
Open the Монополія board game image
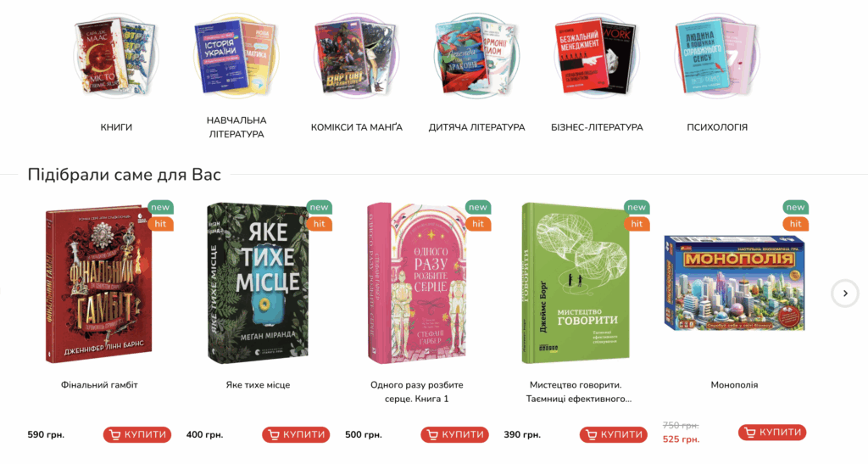click(x=734, y=283)
